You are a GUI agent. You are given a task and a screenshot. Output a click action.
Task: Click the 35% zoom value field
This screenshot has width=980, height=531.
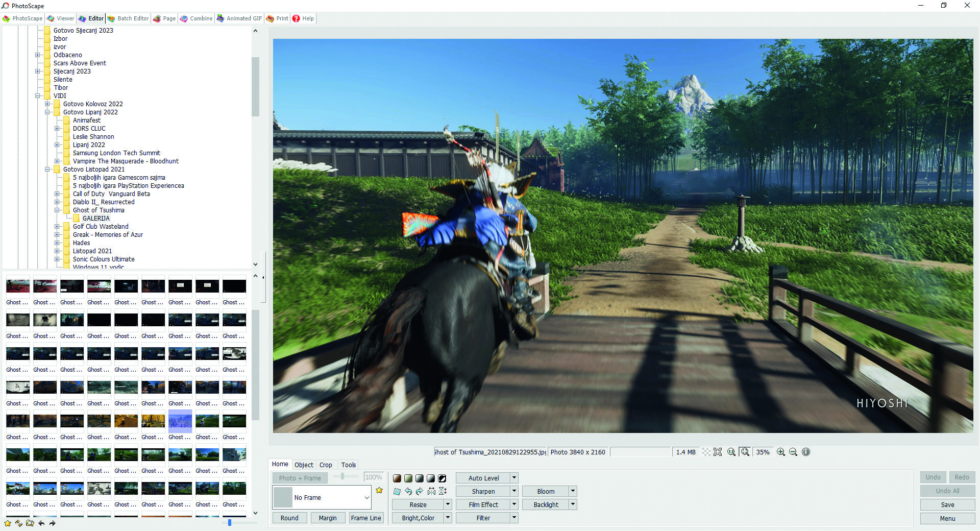click(x=763, y=452)
